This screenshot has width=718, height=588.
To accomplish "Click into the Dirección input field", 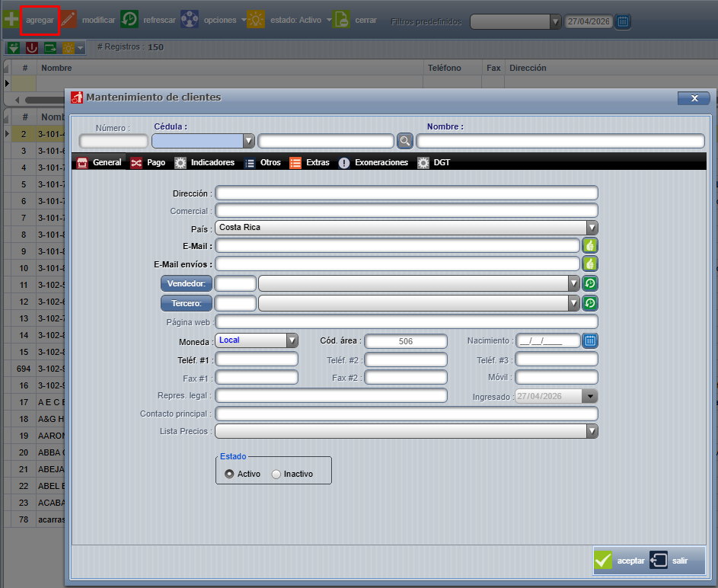I will pyautogui.click(x=407, y=193).
